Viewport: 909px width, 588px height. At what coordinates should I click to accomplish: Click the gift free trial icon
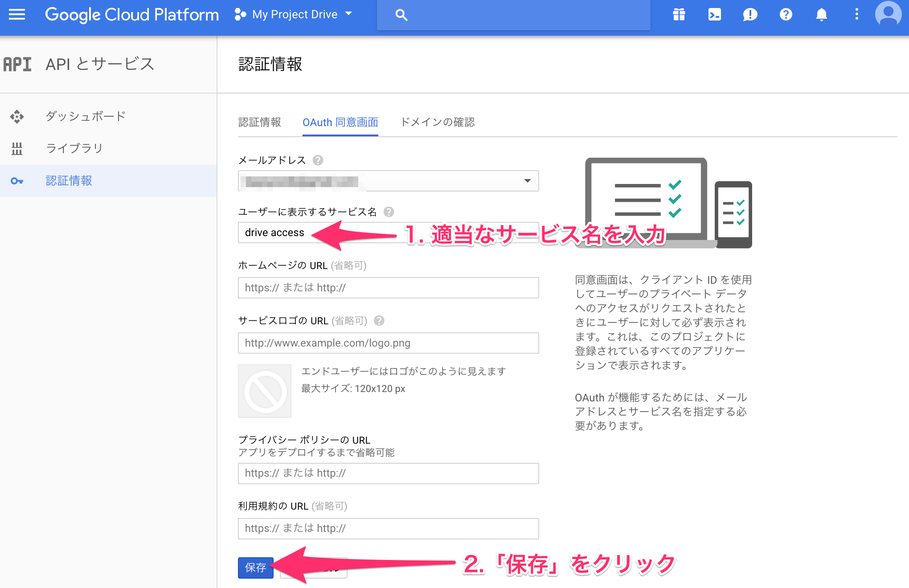(x=679, y=15)
